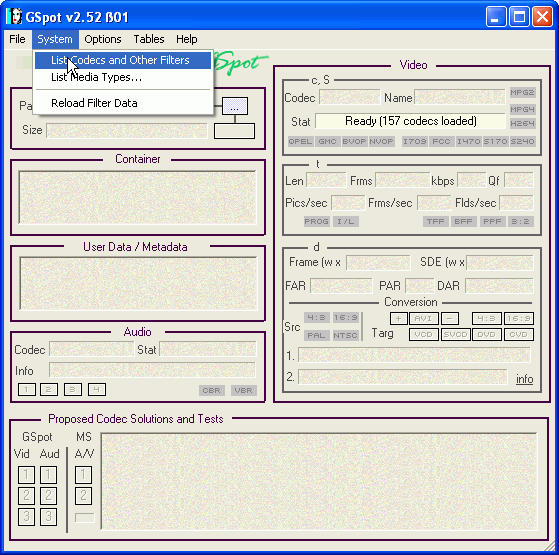Close the open System menu
The width and height of the screenshot is (559, 555).
[55, 39]
